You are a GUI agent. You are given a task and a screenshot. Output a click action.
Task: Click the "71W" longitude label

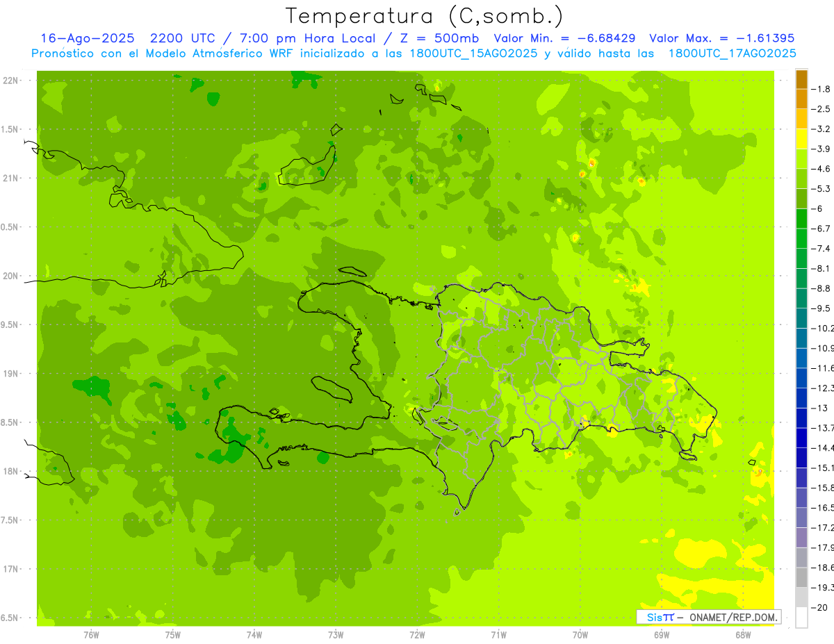[498, 634]
